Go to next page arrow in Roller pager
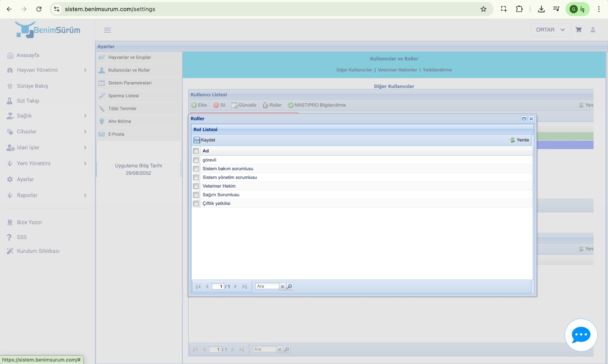 tap(236, 286)
